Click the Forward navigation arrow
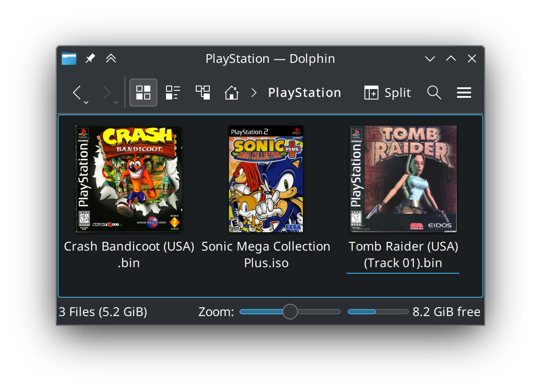The height and width of the screenshot is (392, 541). coord(106,93)
